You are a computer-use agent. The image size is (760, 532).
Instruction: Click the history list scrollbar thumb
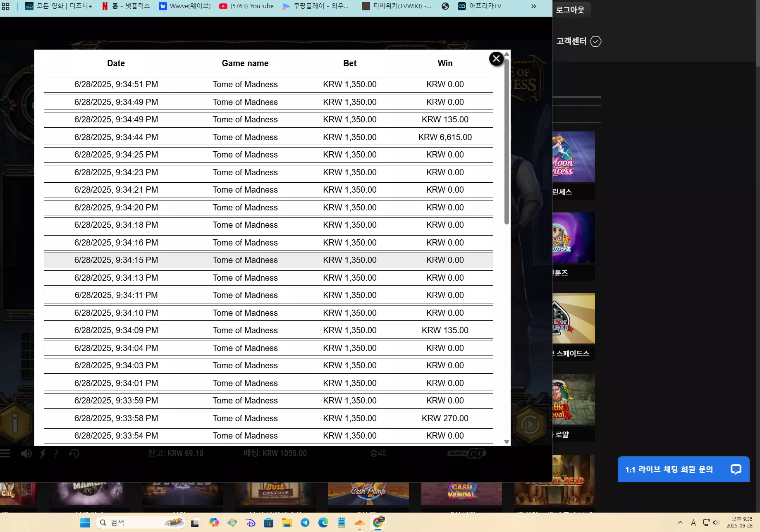[507, 141]
